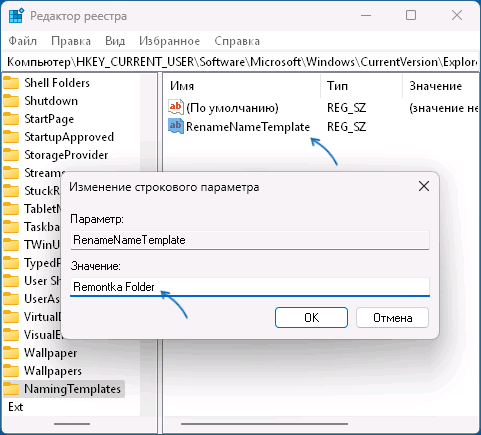
Task: Select the NamingTemplates key
Action: coord(72,389)
